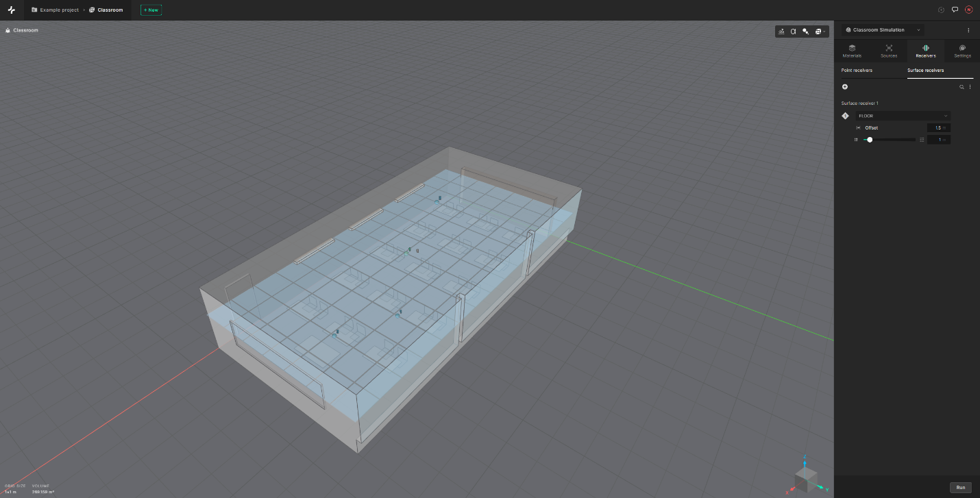Open the Classroom Simulation dropdown
The image size is (980, 498).
[883, 30]
